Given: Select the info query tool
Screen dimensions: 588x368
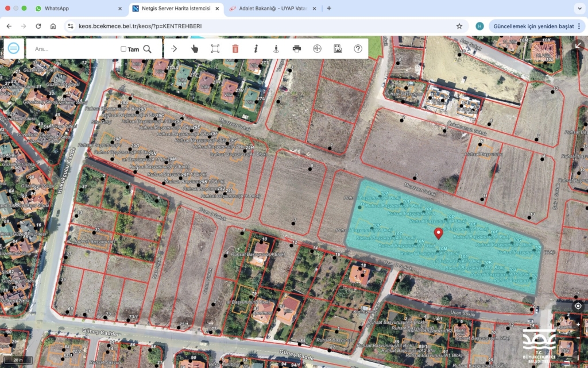Looking at the screenshot, I should 256,49.
